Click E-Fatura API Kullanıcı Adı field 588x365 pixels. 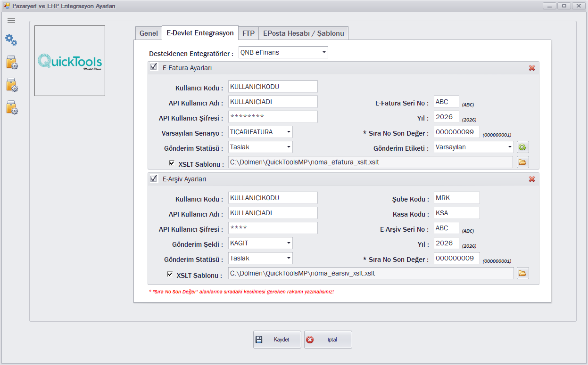(x=273, y=102)
